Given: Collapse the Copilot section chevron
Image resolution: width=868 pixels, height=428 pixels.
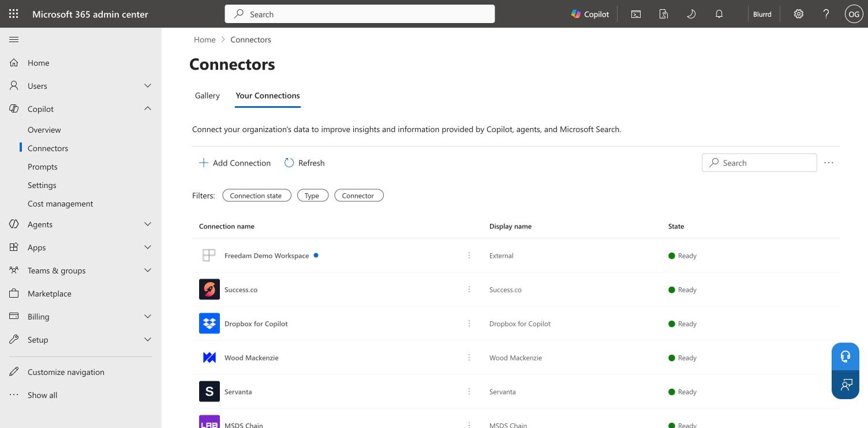Looking at the screenshot, I should click(x=148, y=108).
